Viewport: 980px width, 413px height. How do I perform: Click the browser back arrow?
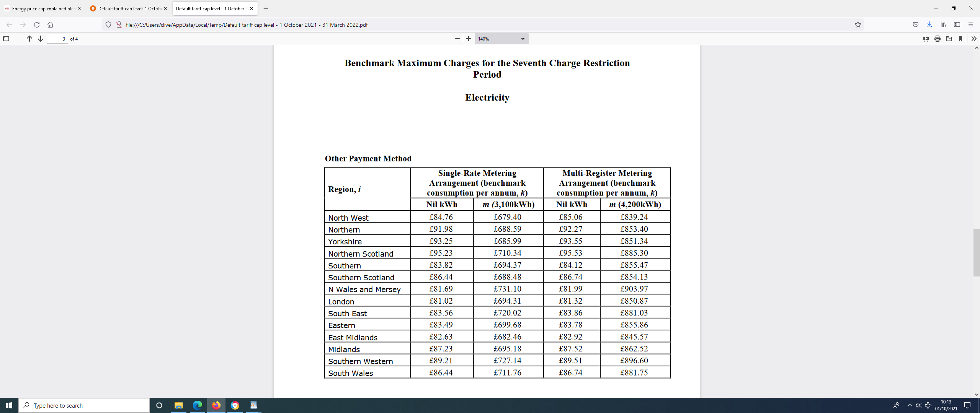point(9,25)
